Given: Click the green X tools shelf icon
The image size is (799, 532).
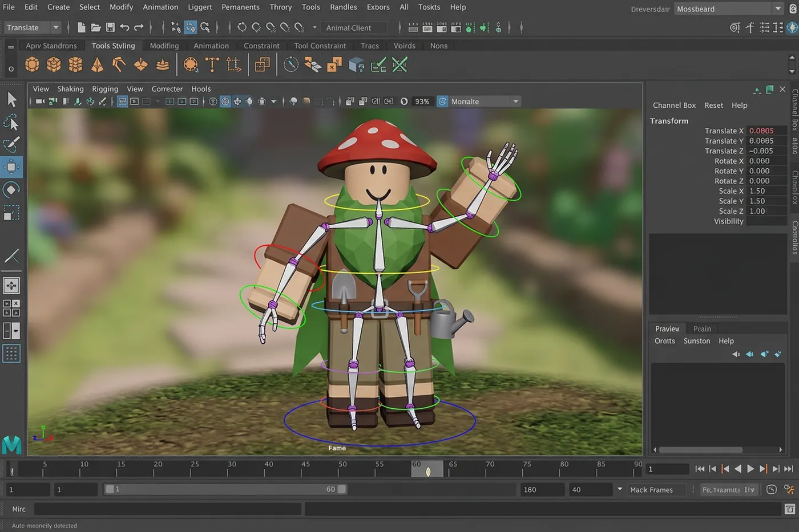Looking at the screenshot, I should tap(399, 64).
